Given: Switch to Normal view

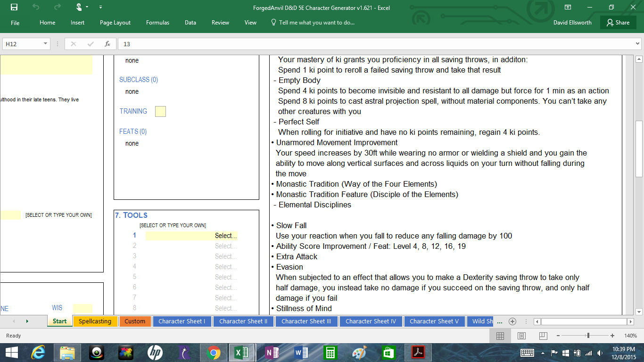Looking at the screenshot, I should [x=500, y=336].
